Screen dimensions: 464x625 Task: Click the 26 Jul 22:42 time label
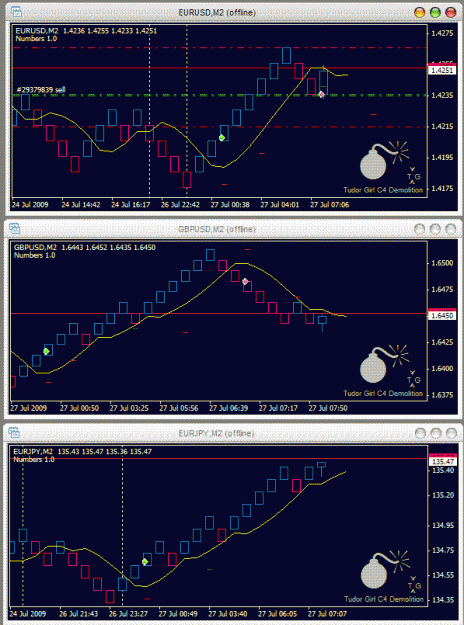(180, 205)
